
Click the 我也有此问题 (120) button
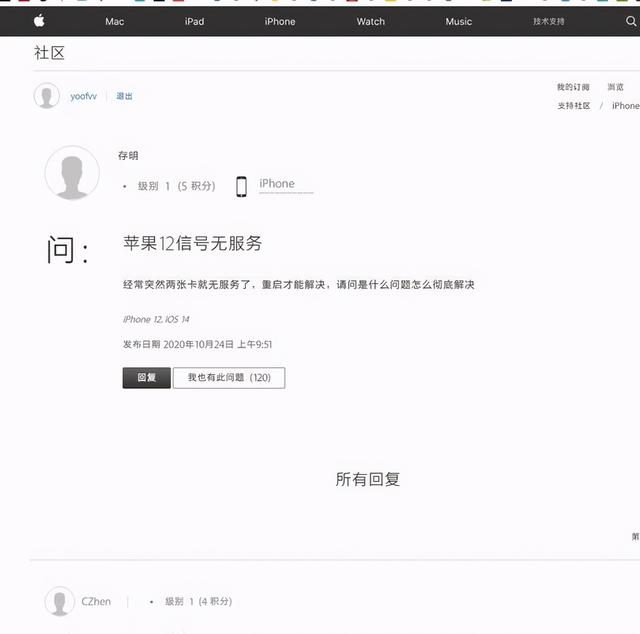(229, 378)
